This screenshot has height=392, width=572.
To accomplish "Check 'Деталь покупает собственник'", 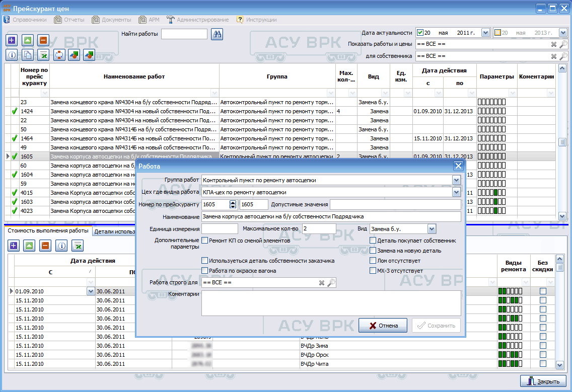I will tap(373, 241).
